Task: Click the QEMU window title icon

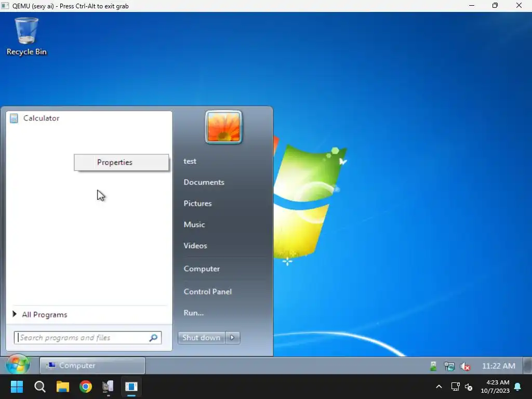Action: click(x=5, y=6)
